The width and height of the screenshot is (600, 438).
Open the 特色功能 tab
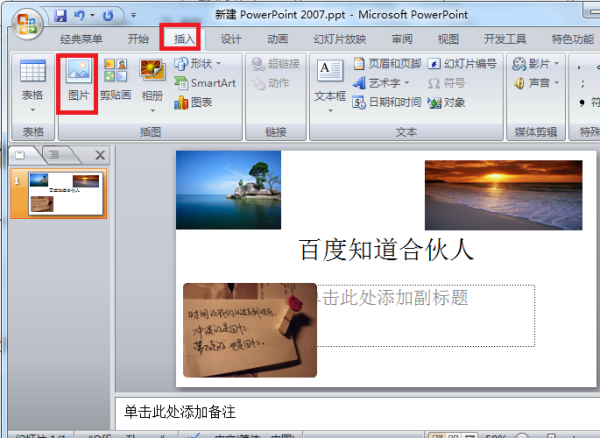click(572, 39)
